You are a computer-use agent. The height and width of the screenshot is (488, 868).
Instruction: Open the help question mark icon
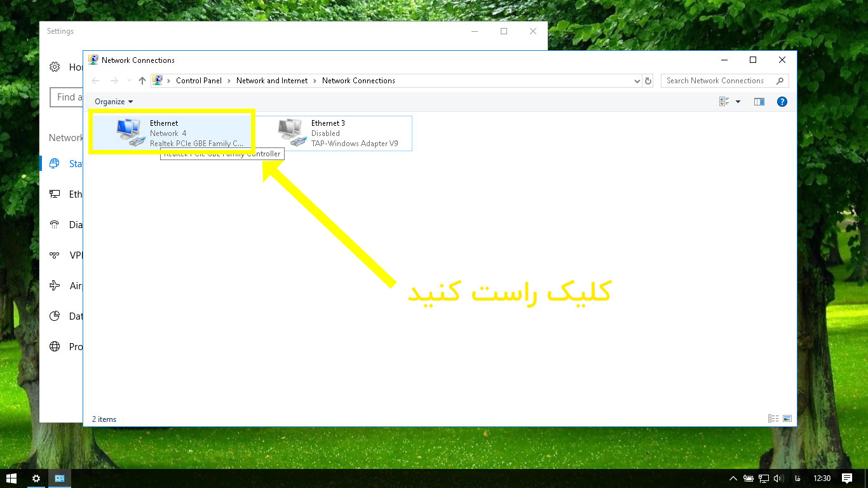point(782,102)
